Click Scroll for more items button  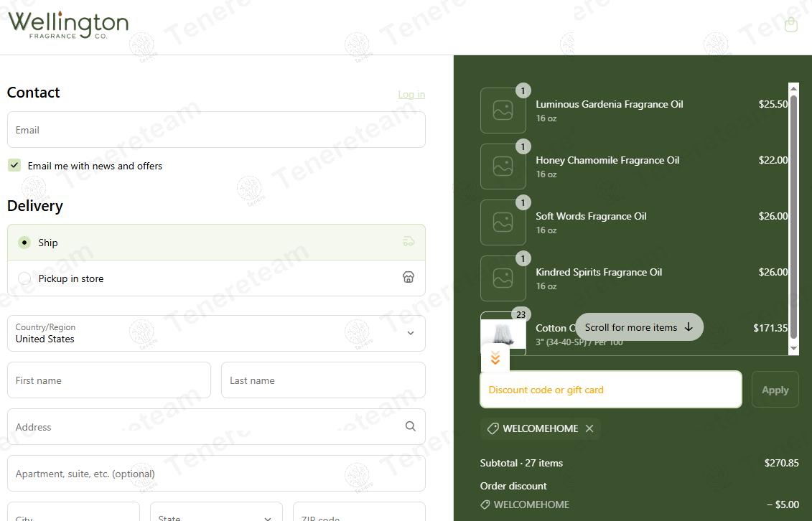[x=639, y=327]
